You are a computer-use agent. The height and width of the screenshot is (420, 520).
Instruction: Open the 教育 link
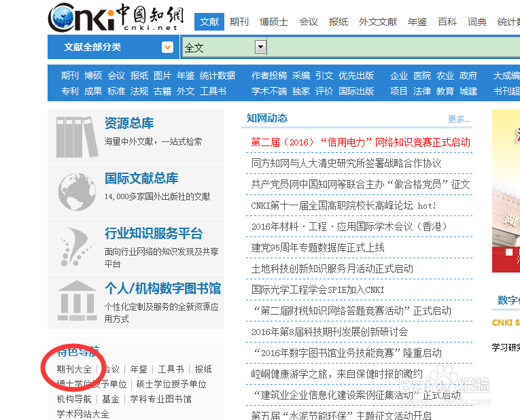(x=445, y=91)
